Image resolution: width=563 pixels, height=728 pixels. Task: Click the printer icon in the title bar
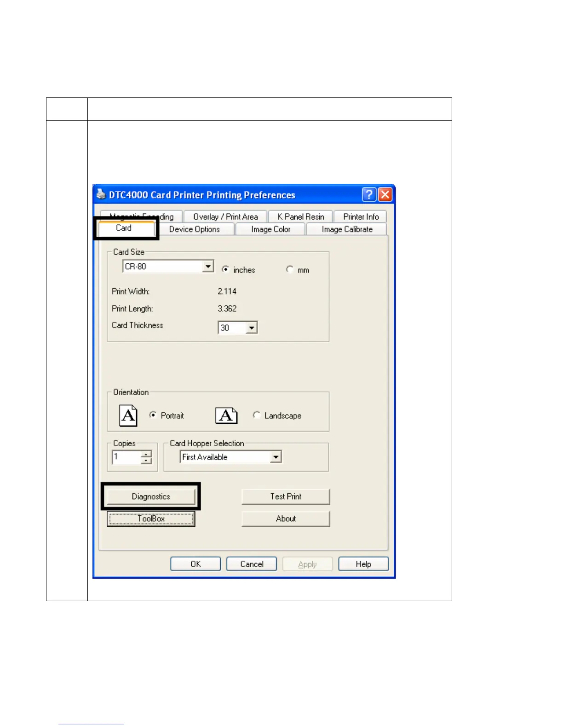[101, 194]
